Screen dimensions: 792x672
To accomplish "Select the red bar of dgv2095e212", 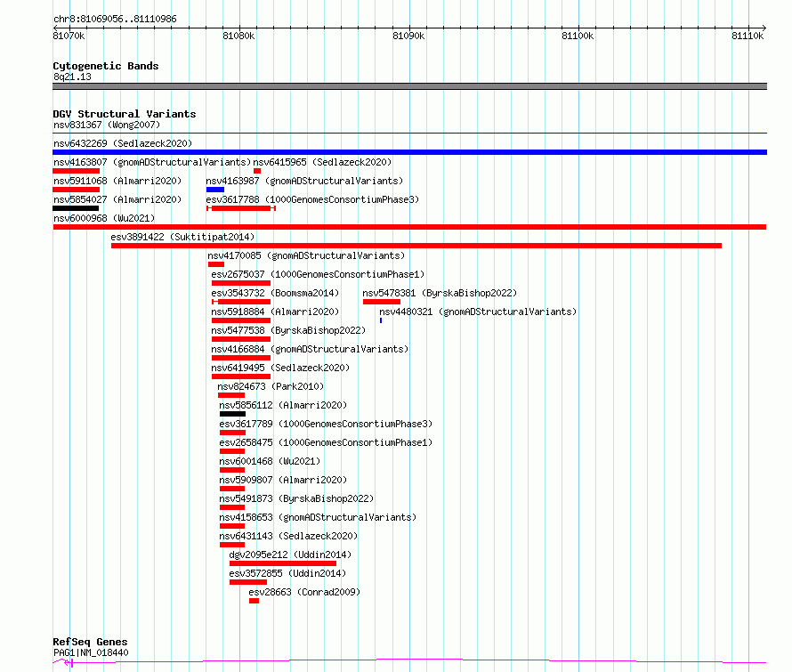I will click(283, 563).
